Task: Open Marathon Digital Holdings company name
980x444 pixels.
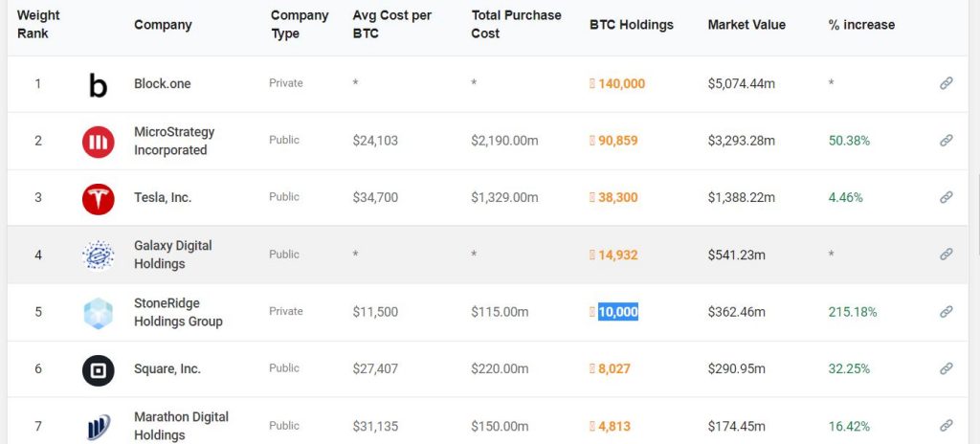Action: coord(181,425)
